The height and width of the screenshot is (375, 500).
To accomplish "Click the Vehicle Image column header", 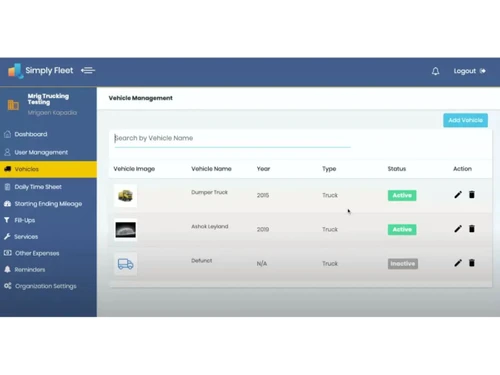I will pyautogui.click(x=134, y=169).
